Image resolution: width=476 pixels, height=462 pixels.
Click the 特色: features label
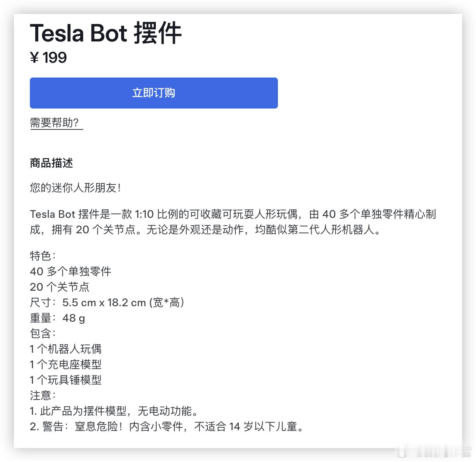43,256
